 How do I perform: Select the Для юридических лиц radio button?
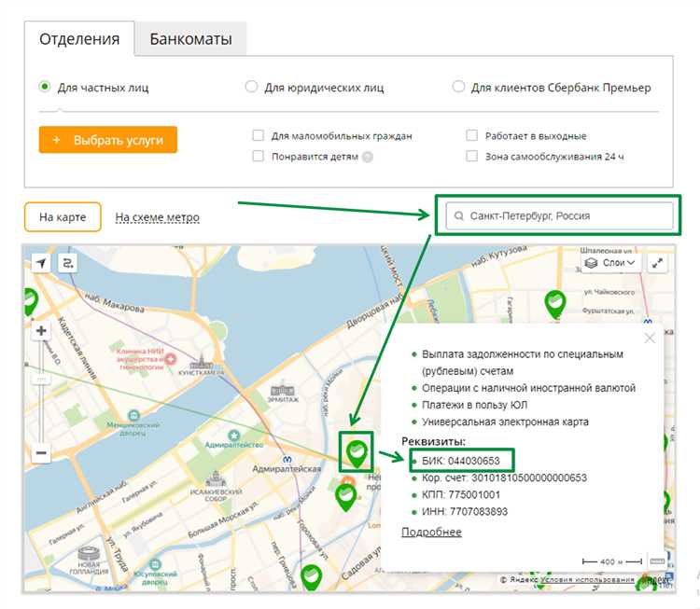point(251,88)
